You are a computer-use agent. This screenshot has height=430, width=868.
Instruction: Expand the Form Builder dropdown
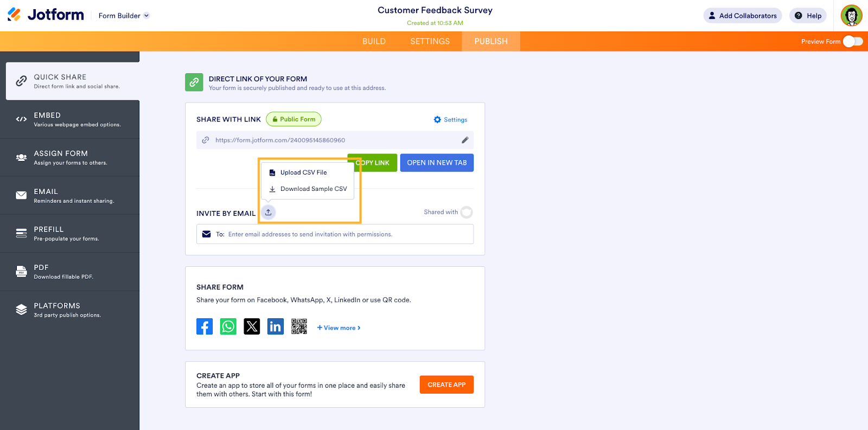tap(124, 16)
